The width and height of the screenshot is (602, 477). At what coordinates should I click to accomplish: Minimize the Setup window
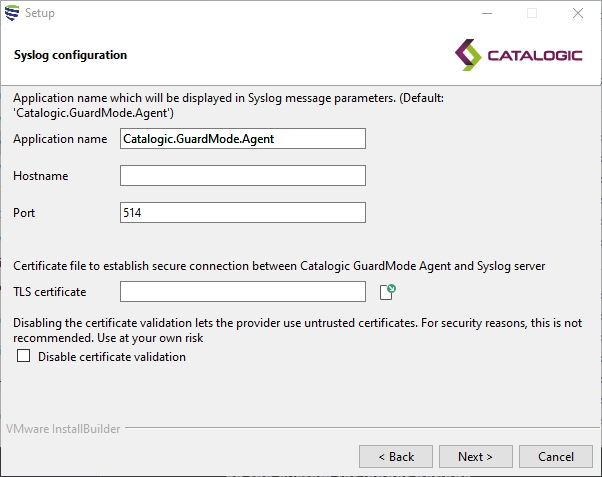[x=485, y=14]
